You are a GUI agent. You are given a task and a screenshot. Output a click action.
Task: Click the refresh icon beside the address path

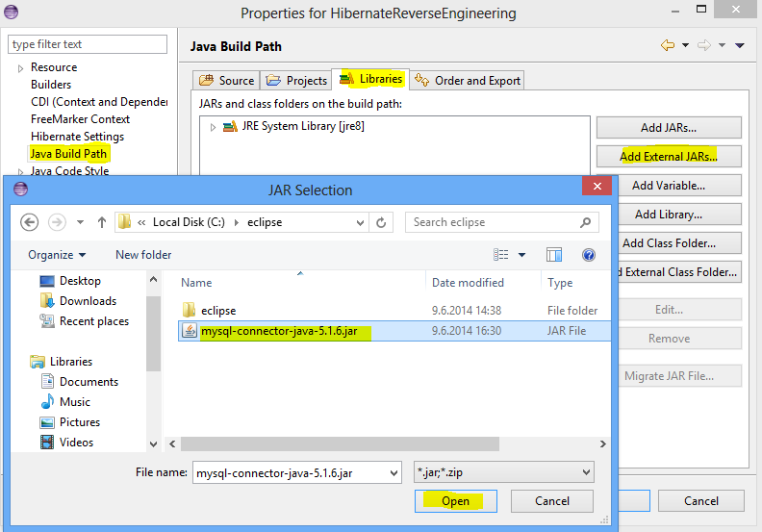(x=382, y=222)
